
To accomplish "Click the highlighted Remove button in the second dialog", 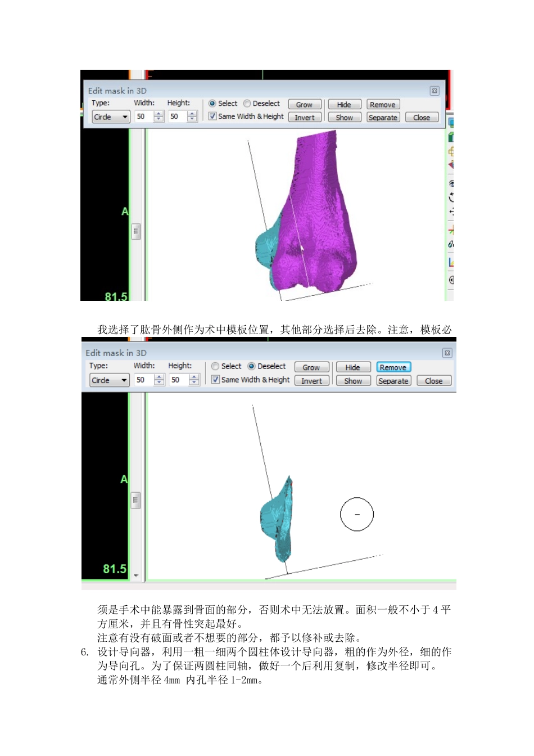I will 393,367.
